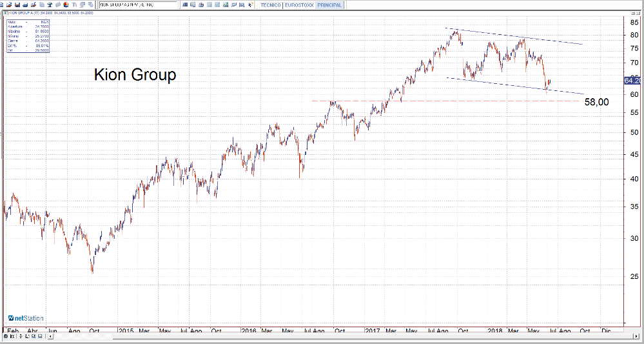The image size is (644, 344).
Task: Click the '2016' label on the date axis
Action: click(x=249, y=330)
